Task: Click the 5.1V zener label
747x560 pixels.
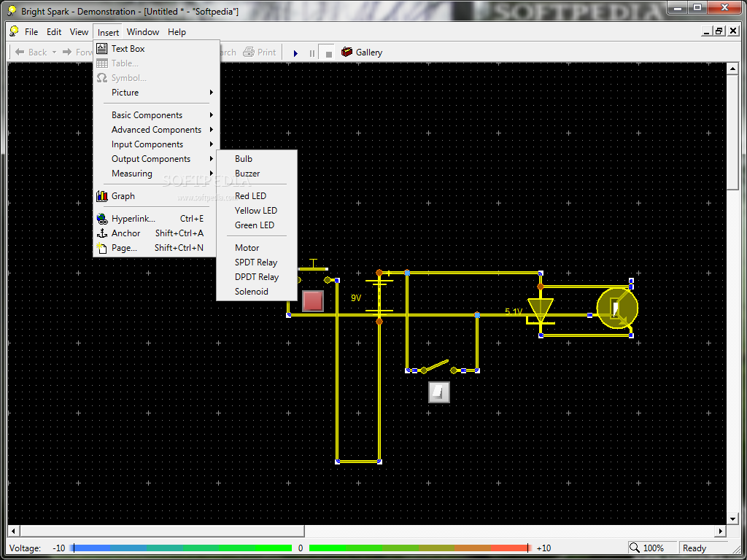Action: click(514, 311)
